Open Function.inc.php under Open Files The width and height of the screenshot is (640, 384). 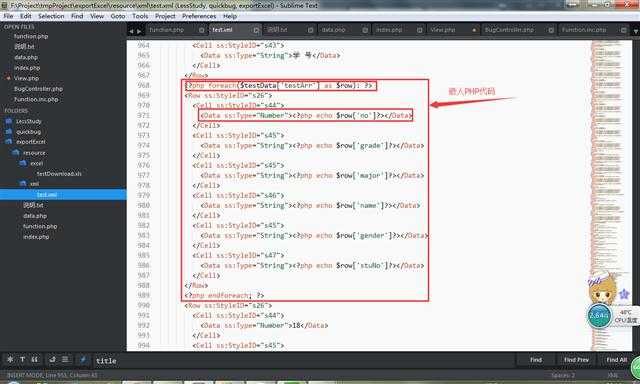tap(36, 100)
